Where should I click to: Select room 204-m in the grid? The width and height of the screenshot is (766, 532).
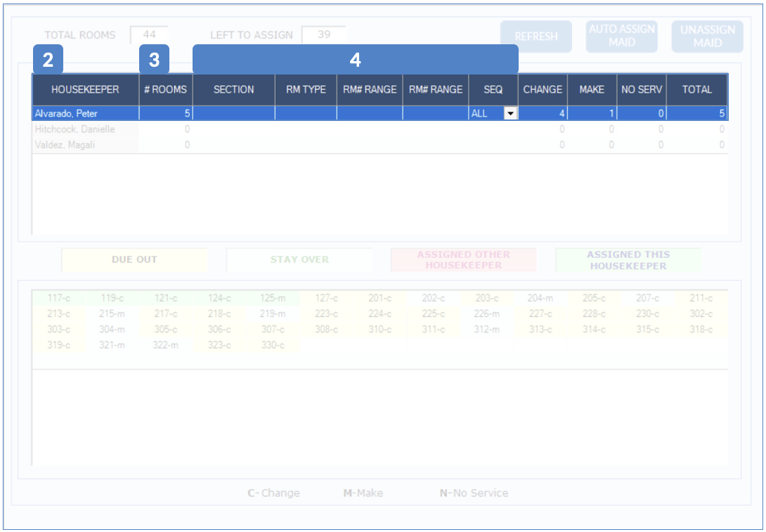coord(540,299)
